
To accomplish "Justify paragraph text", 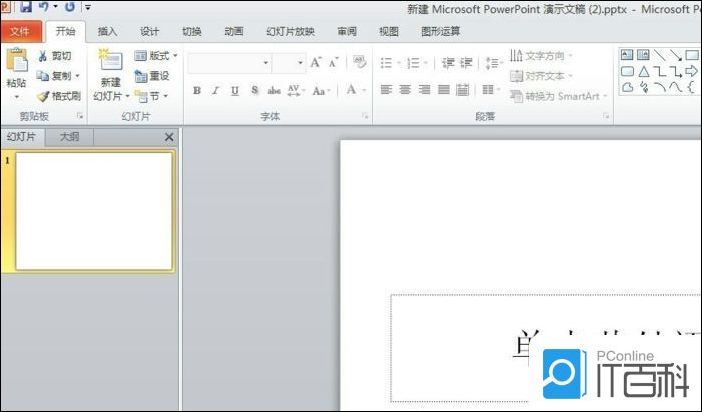I will (x=443, y=90).
